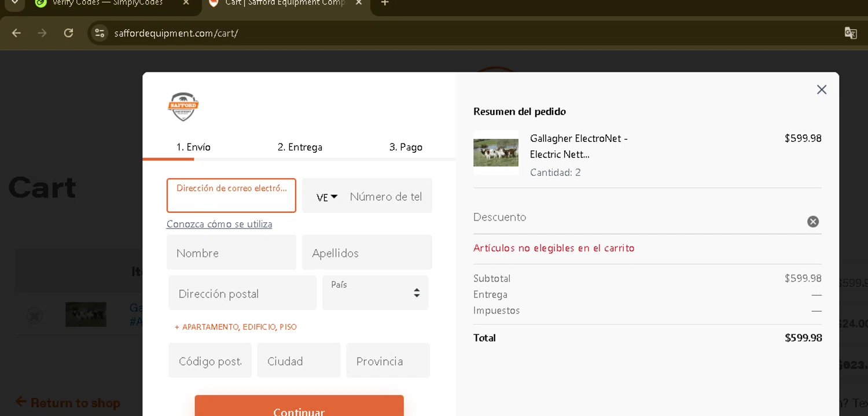Screen dimensions: 868x416
Task: Click the Apellidos input field
Action: click(367, 252)
